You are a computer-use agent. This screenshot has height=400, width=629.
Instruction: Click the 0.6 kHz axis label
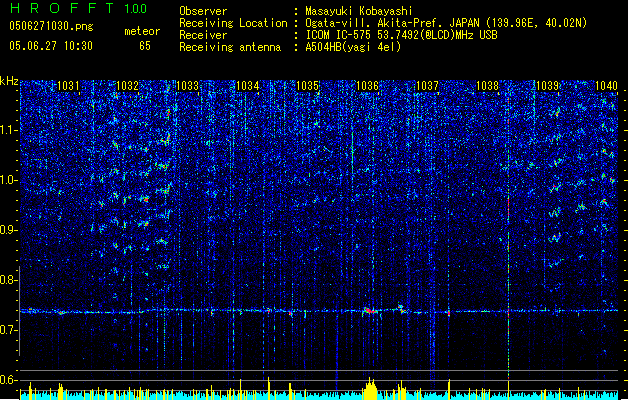point(8,380)
